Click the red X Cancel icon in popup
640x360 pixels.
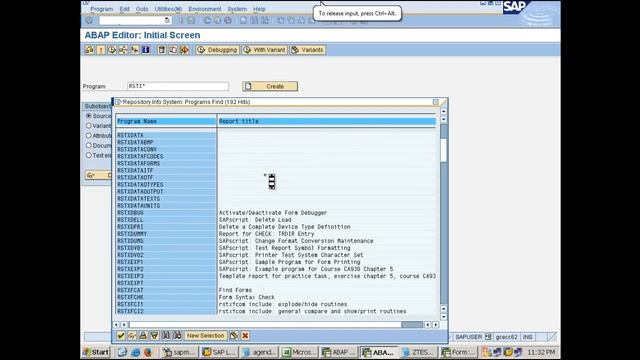(x=245, y=336)
